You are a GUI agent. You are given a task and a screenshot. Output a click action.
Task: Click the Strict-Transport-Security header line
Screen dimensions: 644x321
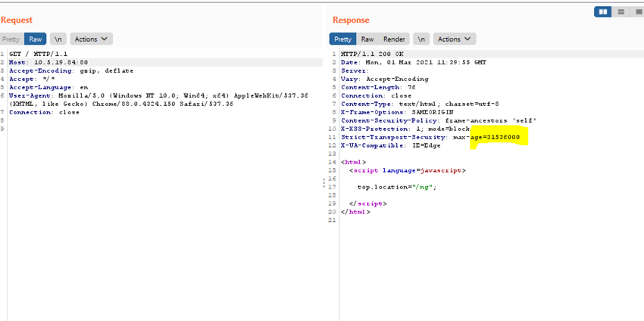tap(430, 137)
